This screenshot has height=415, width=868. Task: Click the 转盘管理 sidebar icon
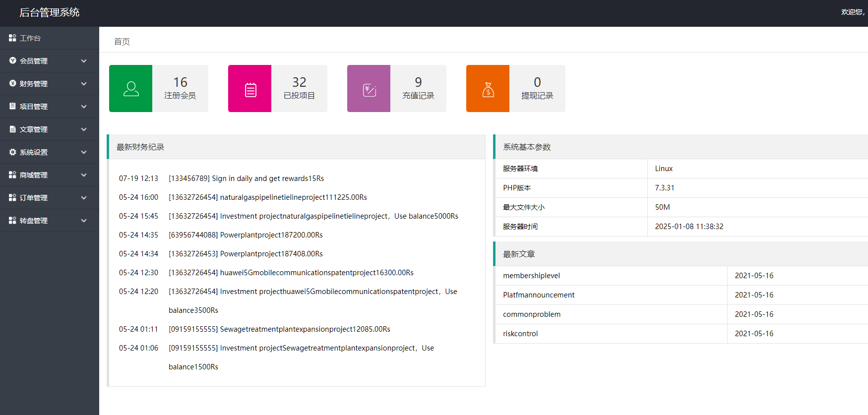pos(12,221)
